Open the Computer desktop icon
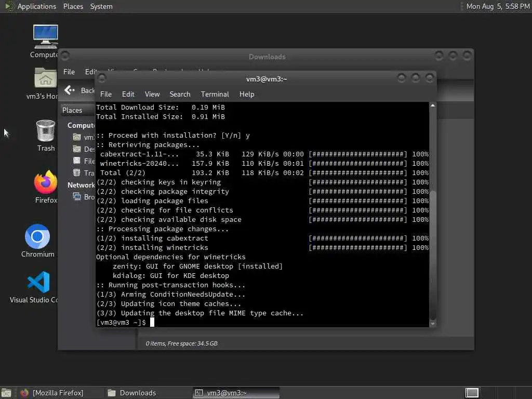 [46, 37]
